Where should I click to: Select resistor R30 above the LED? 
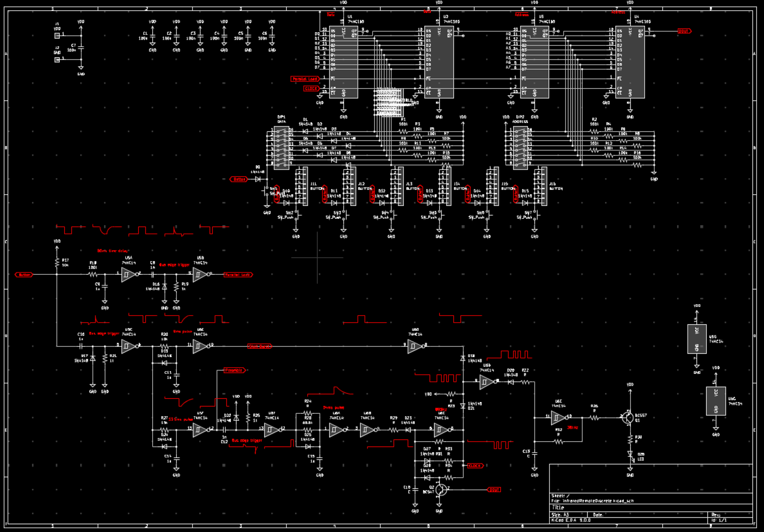[x=630, y=439]
